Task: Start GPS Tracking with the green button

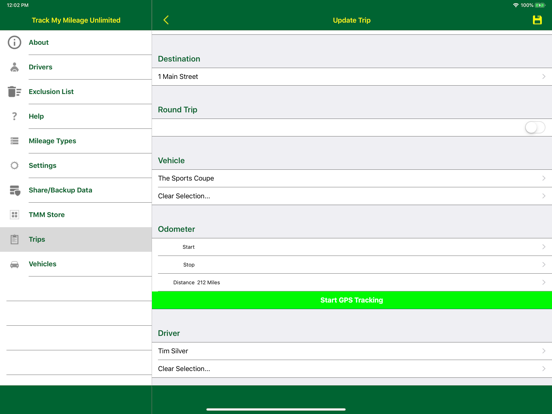Action: 352,300
